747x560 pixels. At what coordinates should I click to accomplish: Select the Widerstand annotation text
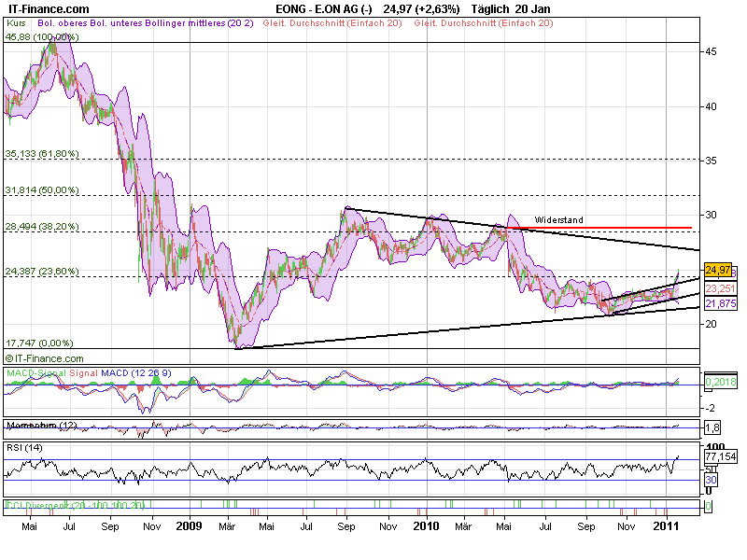558,220
